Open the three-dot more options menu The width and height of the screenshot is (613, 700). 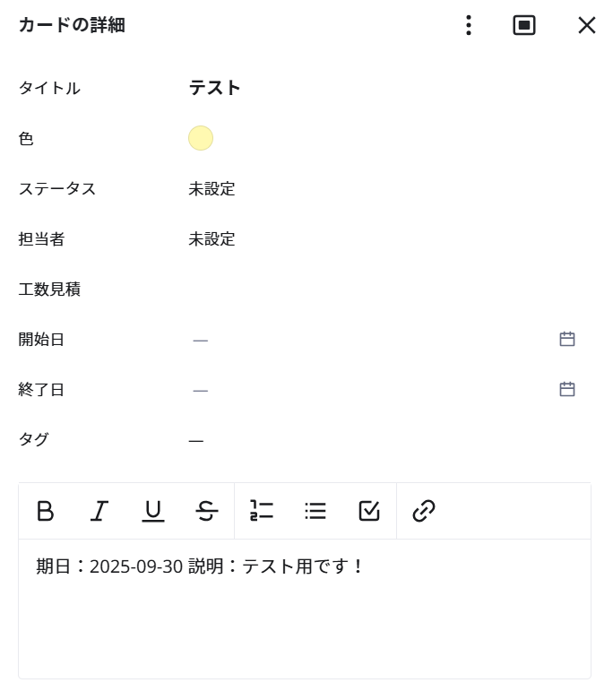coord(469,25)
